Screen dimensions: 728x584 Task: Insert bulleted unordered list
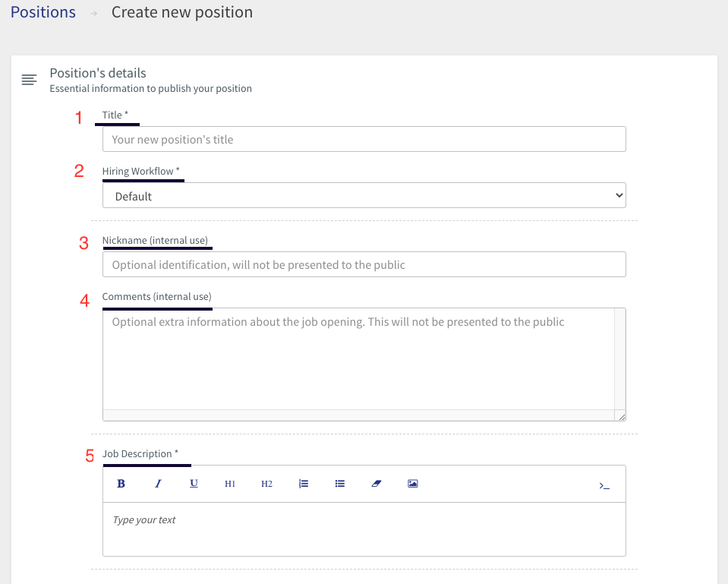point(340,484)
